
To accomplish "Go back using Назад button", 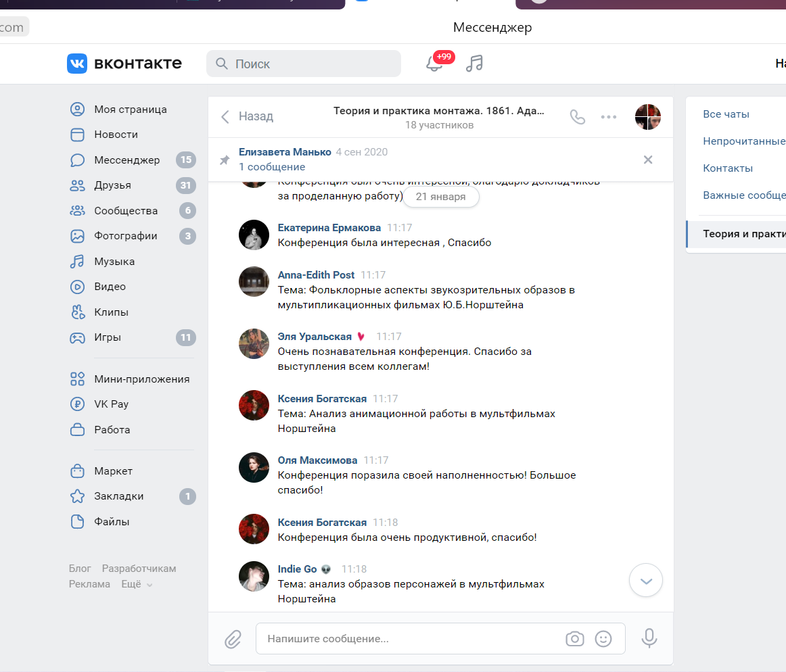I will (x=247, y=116).
